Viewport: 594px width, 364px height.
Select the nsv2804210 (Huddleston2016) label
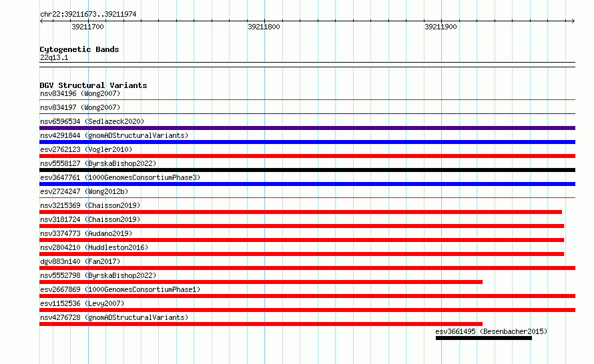click(94, 247)
